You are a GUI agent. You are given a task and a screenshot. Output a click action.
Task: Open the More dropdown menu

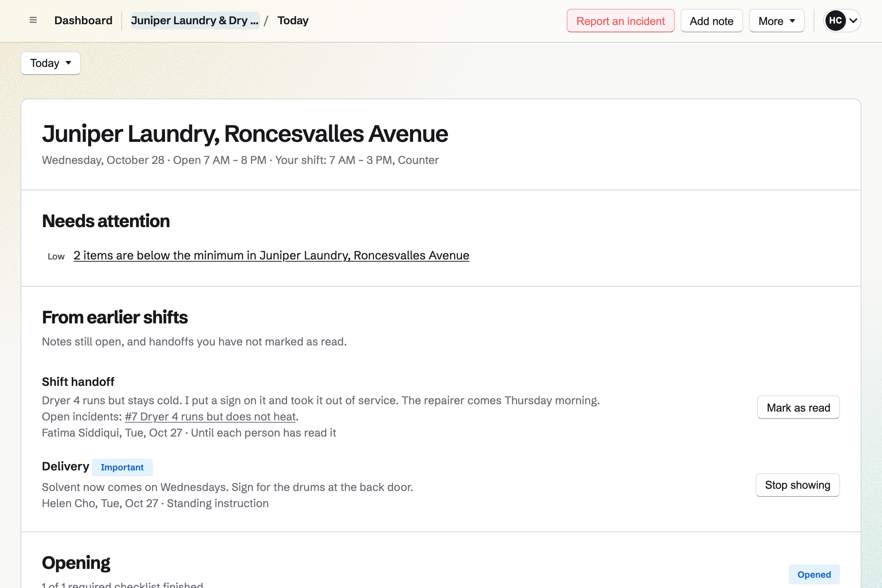tap(776, 21)
